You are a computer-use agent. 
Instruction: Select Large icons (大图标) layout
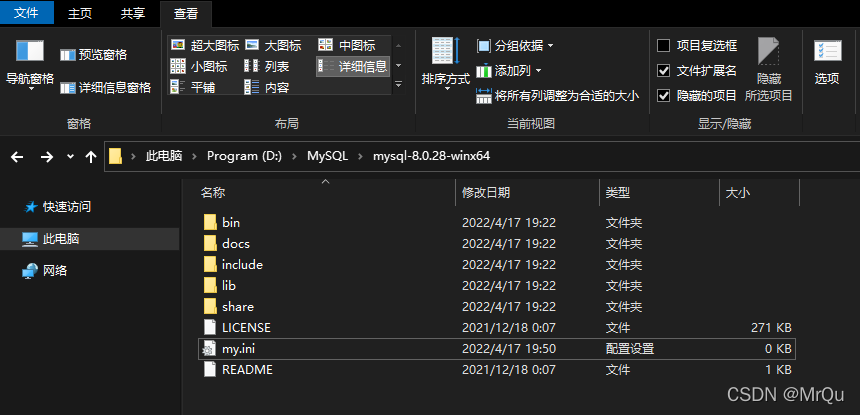click(273, 46)
